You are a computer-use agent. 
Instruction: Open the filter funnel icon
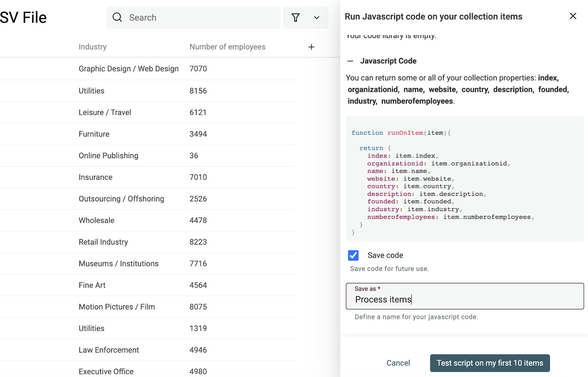(x=295, y=17)
